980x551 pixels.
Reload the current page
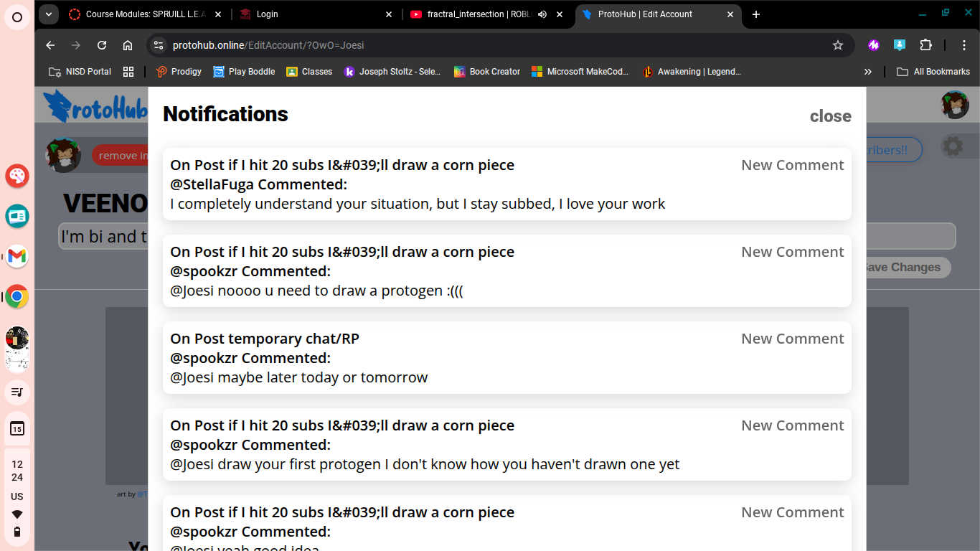pyautogui.click(x=102, y=45)
